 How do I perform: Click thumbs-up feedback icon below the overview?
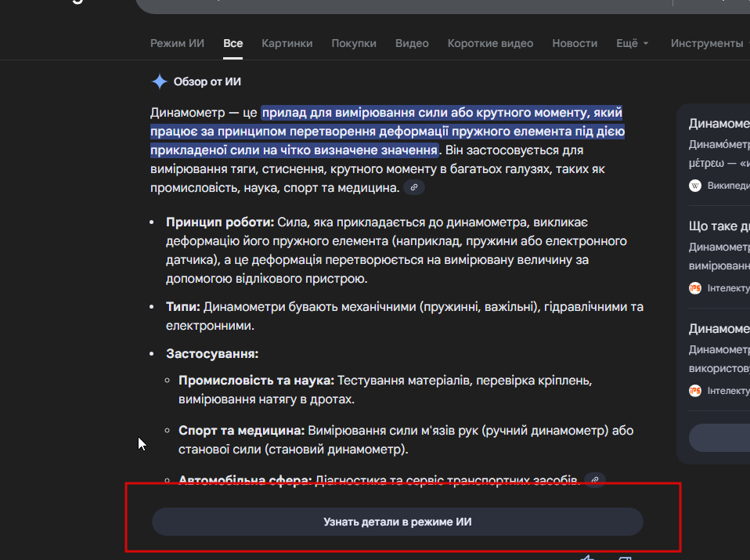587,558
